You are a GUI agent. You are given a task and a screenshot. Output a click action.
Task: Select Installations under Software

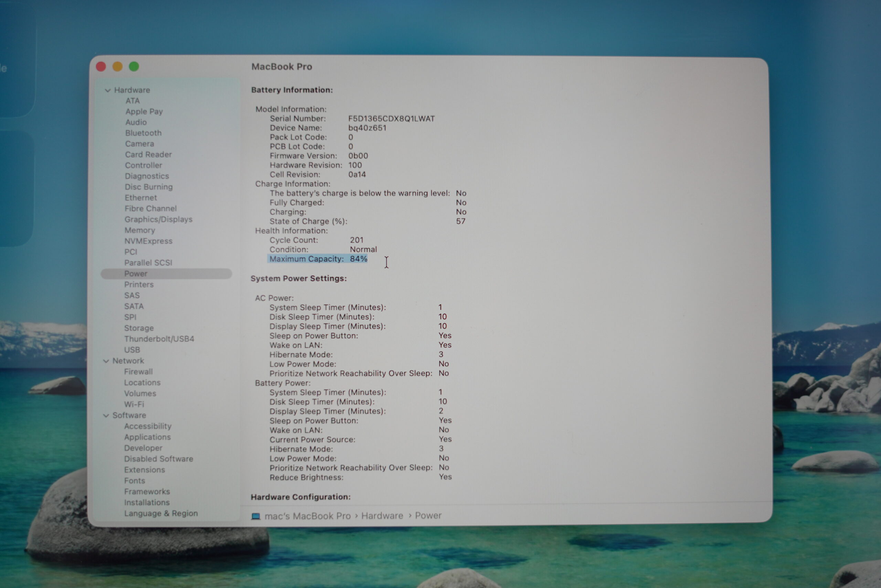(147, 503)
